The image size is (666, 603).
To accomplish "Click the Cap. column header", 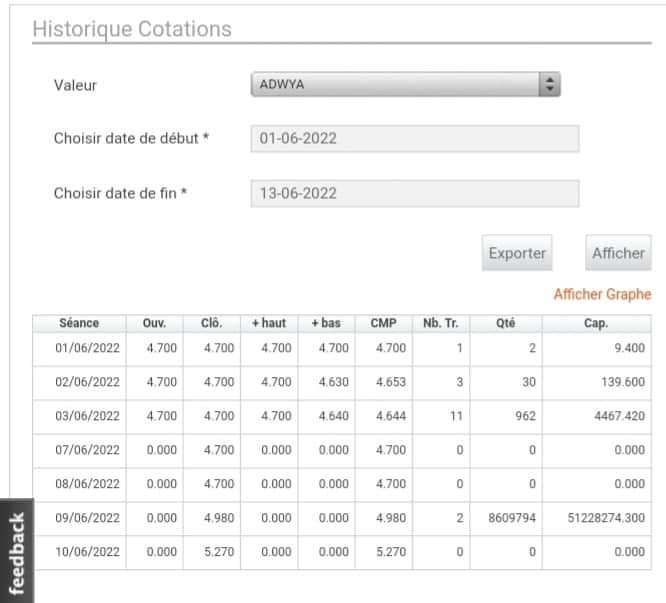I will pyautogui.click(x=596, y=324).
